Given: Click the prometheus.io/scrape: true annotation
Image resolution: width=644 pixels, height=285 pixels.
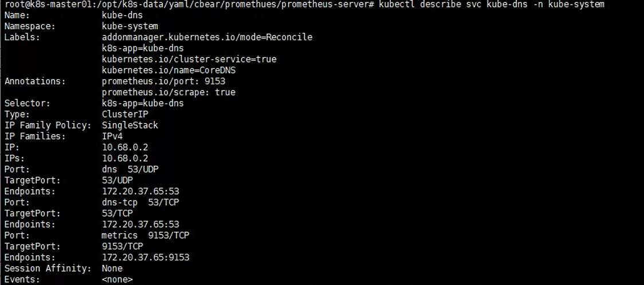Looking at the screenshot, I should (x=168, y=92).
